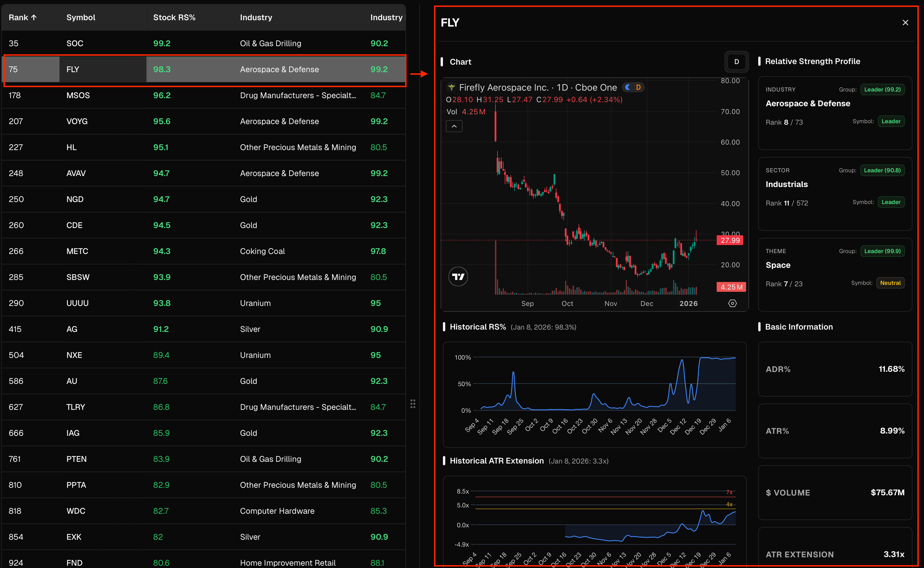Close the FLY detail panel
The image size is (924, 568).
(x=906, y=22)
